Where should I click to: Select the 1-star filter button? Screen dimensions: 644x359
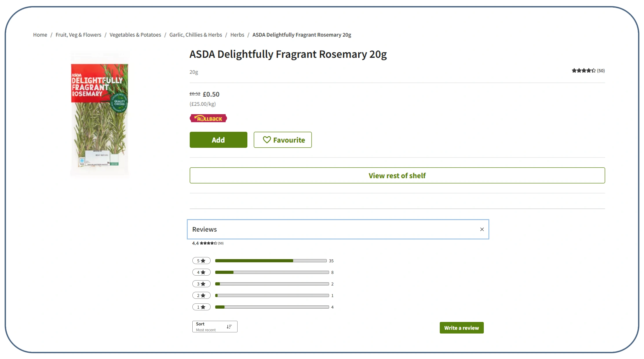(201, 307)
